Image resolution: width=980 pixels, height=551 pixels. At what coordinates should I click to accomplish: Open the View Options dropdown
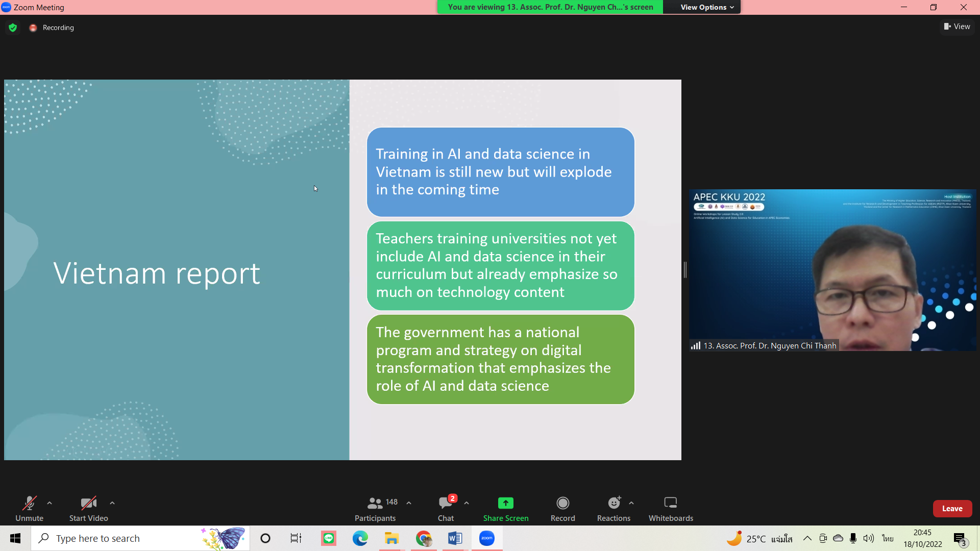click(706, 7)
